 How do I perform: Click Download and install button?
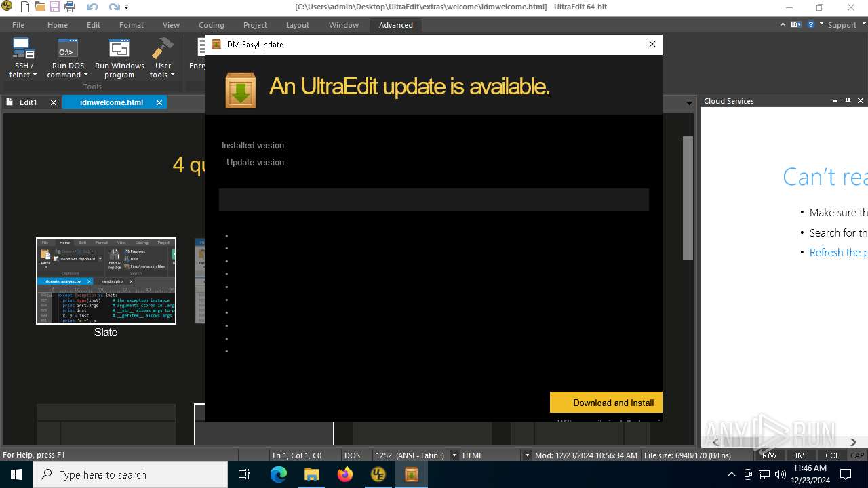click(x=606, y=403)
